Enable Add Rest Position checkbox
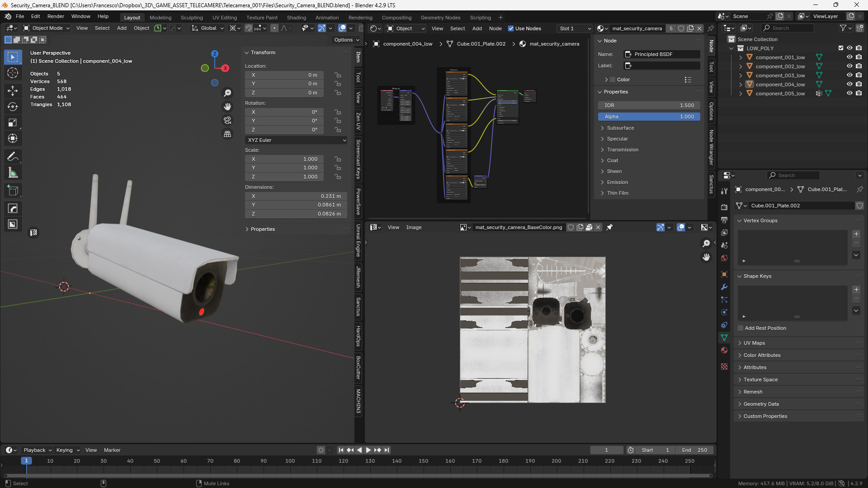 [x=741, y=328]
